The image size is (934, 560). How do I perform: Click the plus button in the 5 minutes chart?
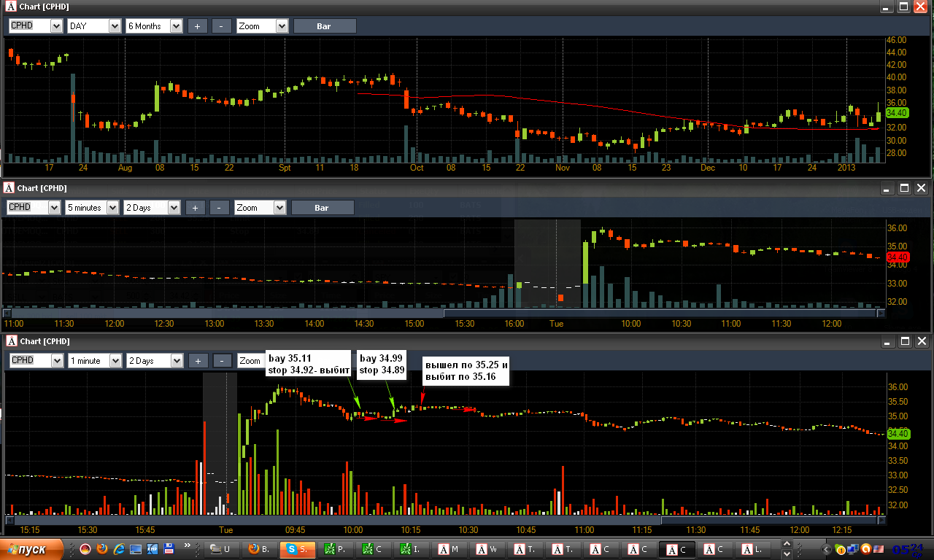[x=195, y=208]
